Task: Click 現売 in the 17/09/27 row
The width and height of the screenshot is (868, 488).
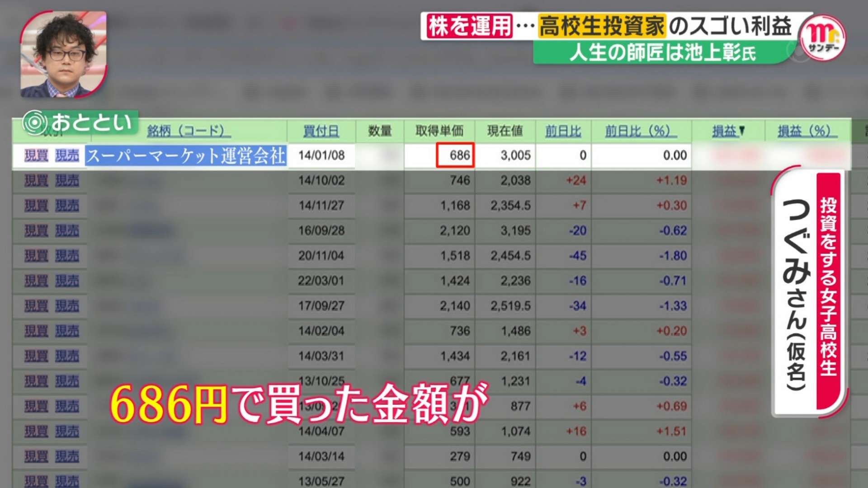Action: pyautogui.click(x=67, y=306)
